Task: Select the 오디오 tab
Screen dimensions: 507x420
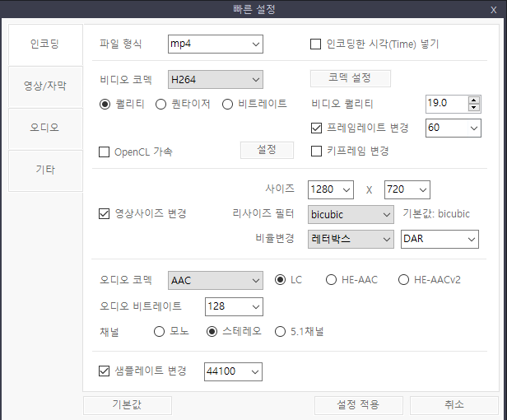Action: pyautogui.click(x=45, y=128)
